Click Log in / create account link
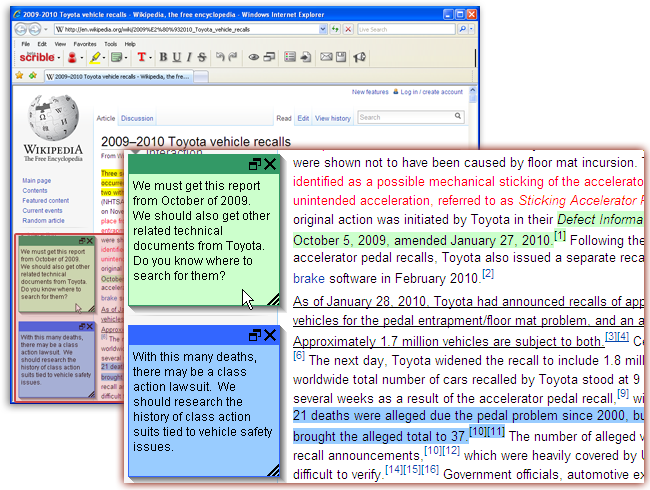 (x=432, y=92)
